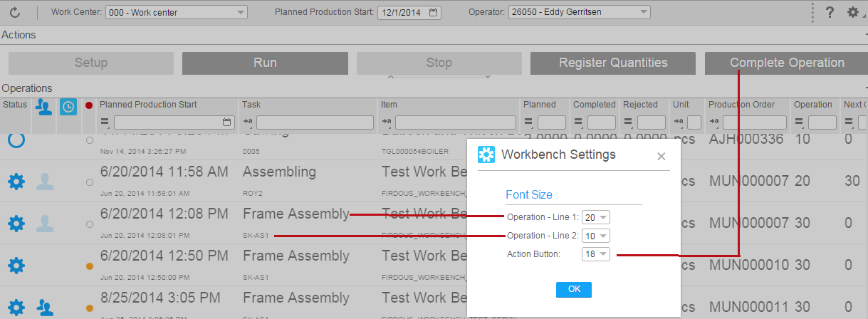Select orange indicator on 6/20/2014 12:50 PM row
This screenshot has width=868, height=319.
(89, 266)
